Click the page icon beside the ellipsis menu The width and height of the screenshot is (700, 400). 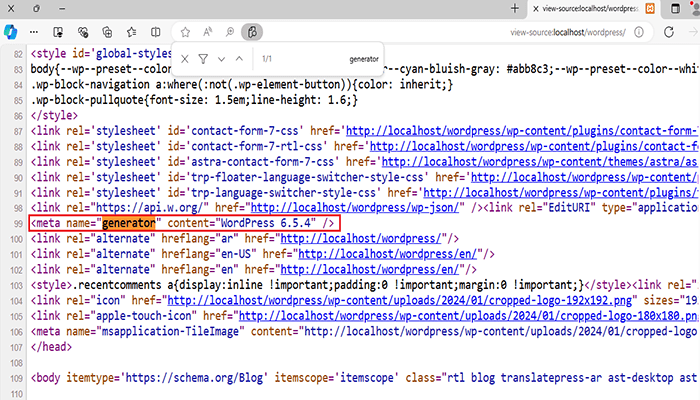pyautogui.click(x=58, y=32)
